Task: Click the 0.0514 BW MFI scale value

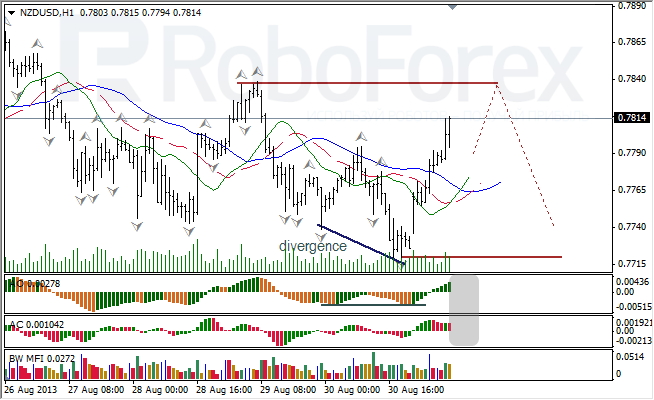Action: (x=630, y=357)
